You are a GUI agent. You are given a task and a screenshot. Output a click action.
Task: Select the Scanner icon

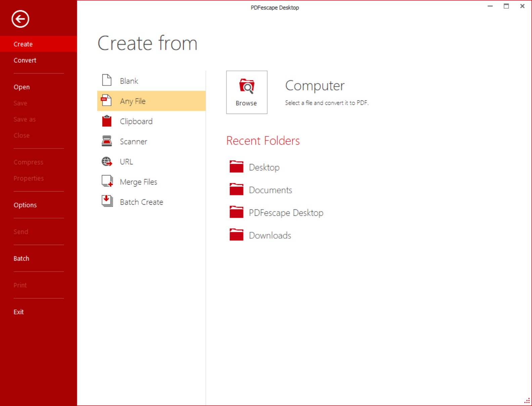click(x=107, y=141)
